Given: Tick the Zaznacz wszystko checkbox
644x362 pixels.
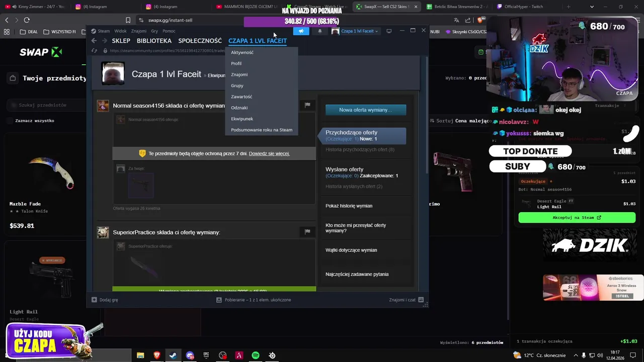Looking at the screenshot, I should [x=10, y=121].
